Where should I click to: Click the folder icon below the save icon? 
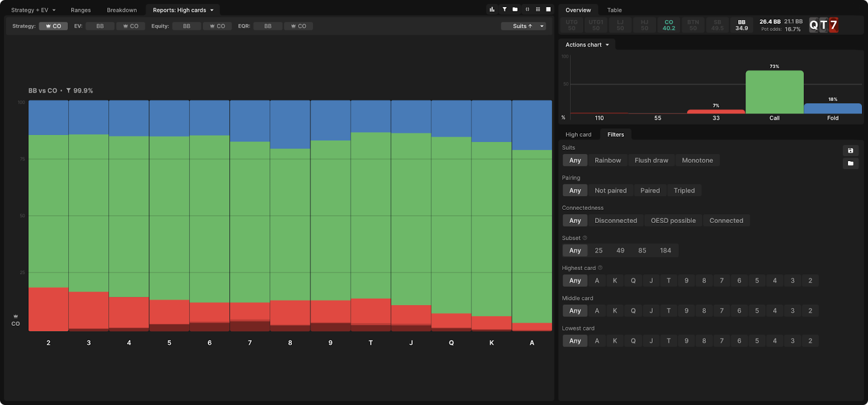[850, 163]
